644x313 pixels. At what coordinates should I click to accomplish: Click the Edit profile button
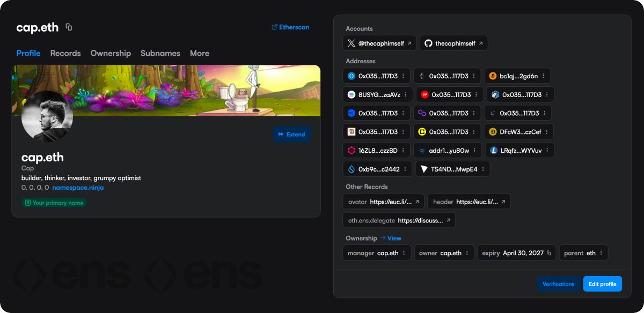(602, 284)
